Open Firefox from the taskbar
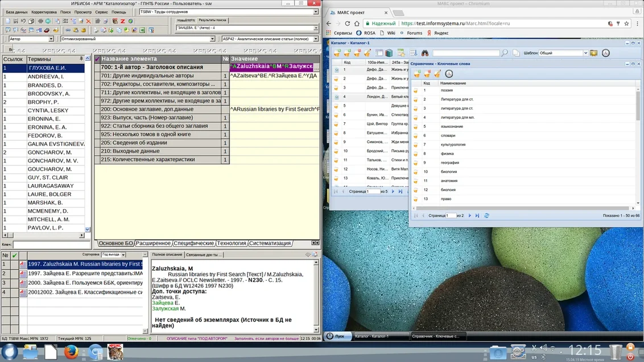This screenshot has height=362, width=644. pos(71,352)
